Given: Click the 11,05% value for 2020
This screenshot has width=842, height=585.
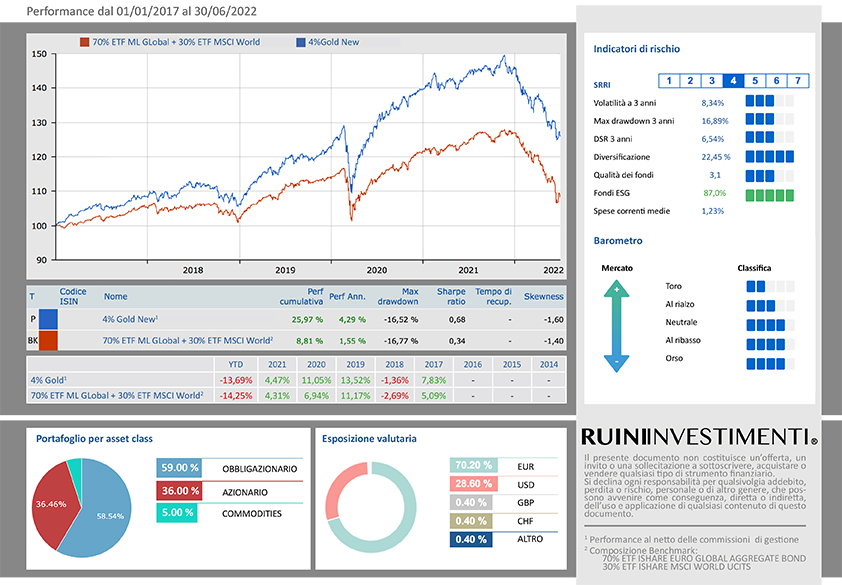Looking at the screenshot, I should tap(316, 380).
